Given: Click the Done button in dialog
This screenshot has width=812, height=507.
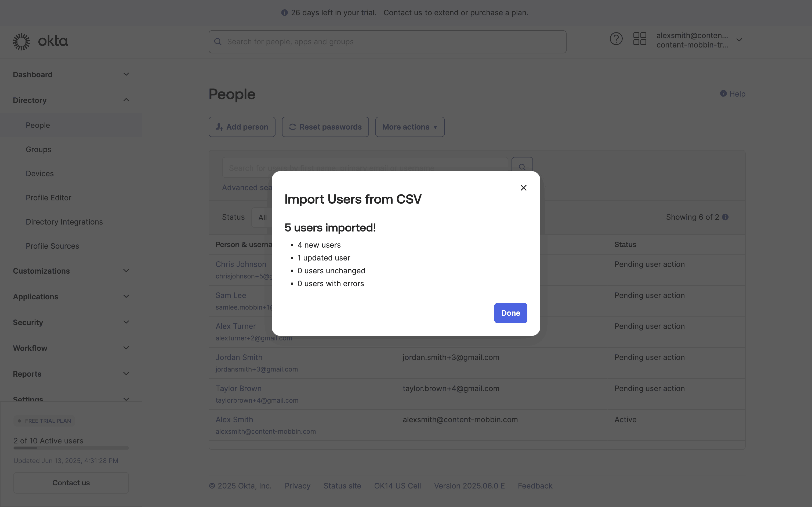Looking at the screenshot, I should [x=510, y=313].
